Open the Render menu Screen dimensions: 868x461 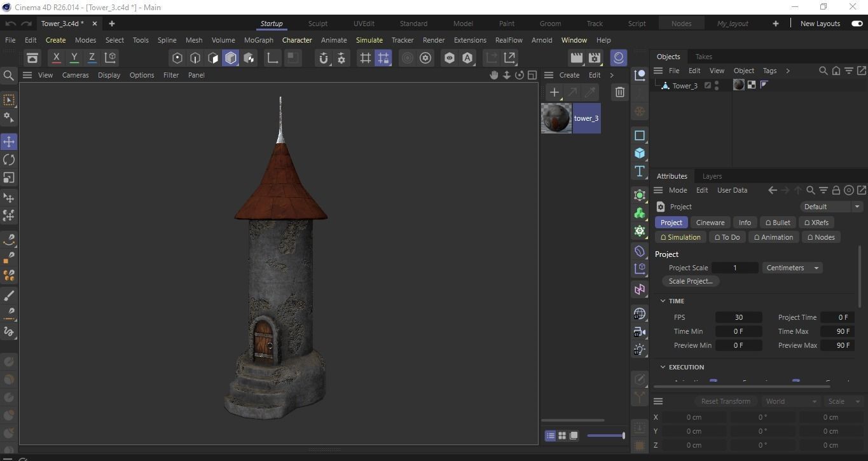434,40
